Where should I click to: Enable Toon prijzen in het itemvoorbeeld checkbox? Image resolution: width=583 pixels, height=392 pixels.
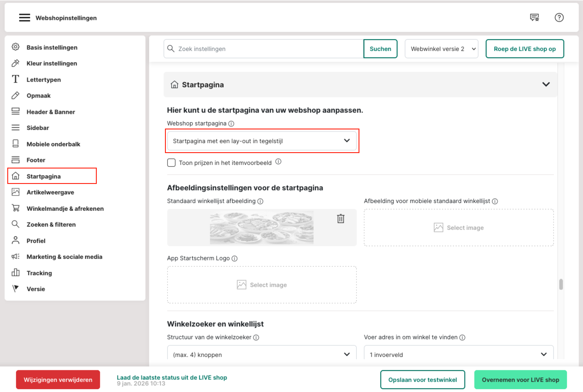tap(171, 163)
